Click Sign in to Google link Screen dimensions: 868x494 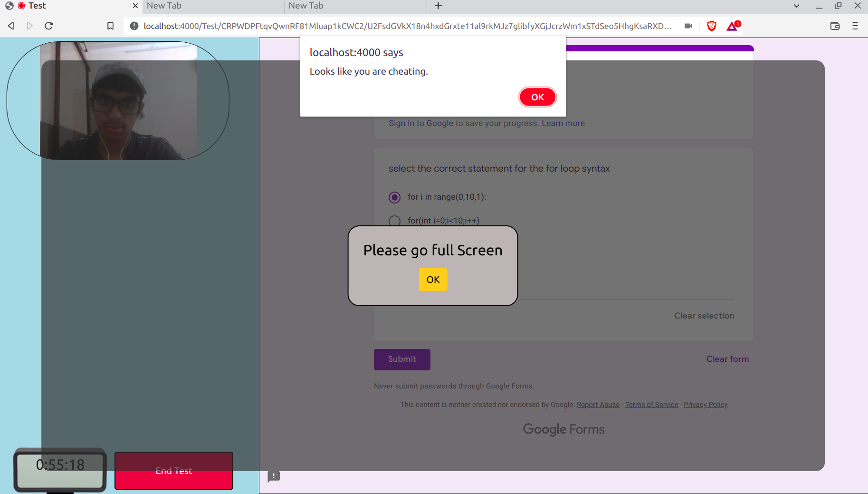[x=421, y=123]
